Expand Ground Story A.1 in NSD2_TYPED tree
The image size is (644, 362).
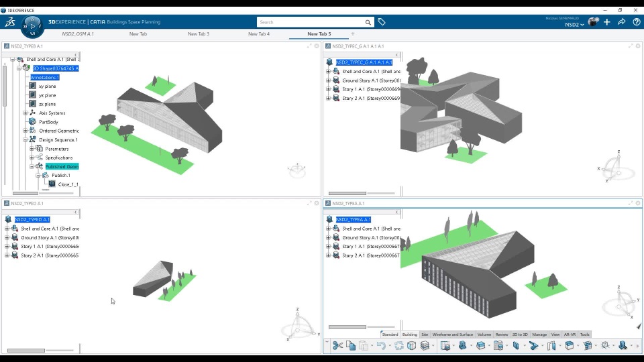(7, 237)
